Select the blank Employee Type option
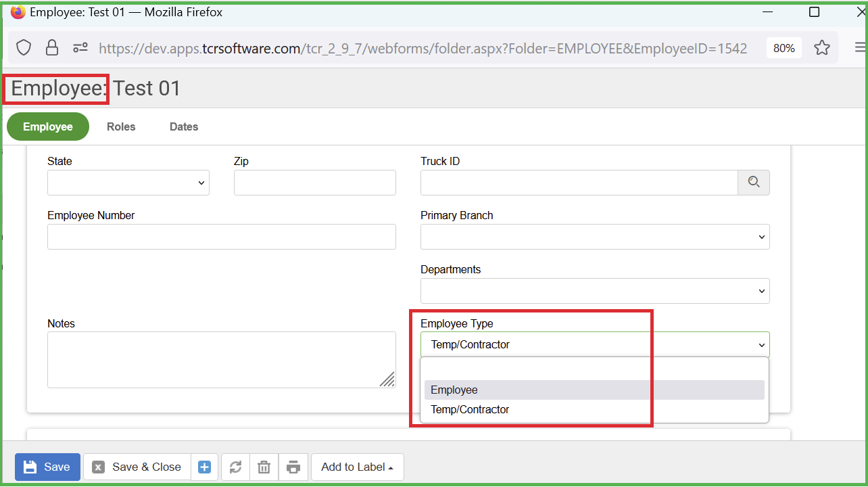Image resolution: width=868 pixels, height=487 pixels. 595,371
